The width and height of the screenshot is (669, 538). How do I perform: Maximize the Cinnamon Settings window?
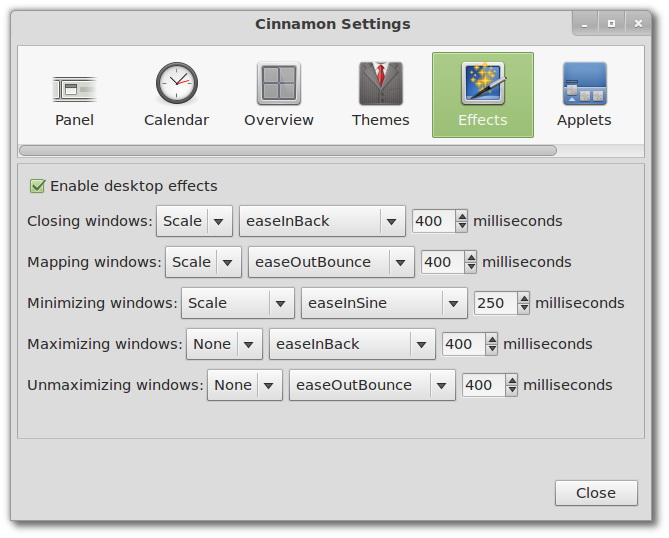611,23
